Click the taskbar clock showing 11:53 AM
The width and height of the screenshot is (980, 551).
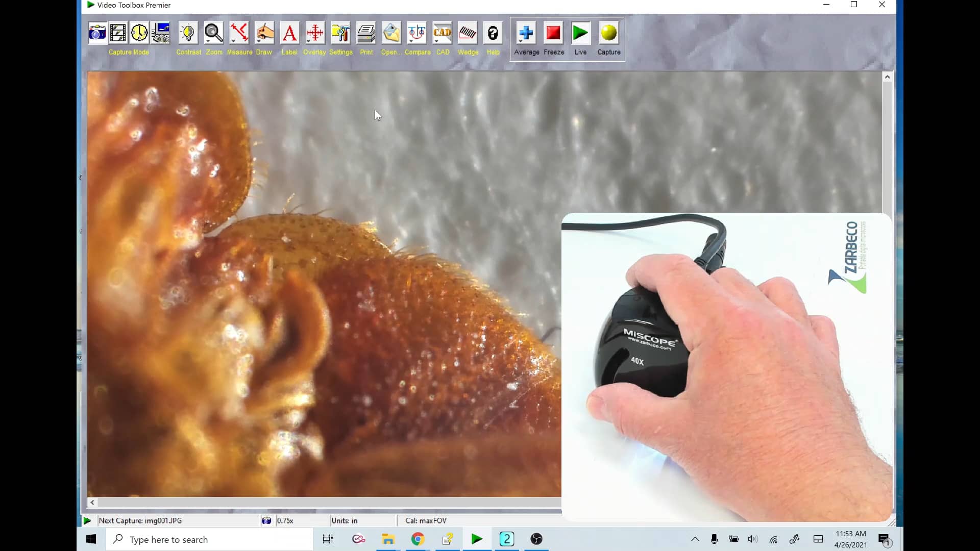coord(850,539)
